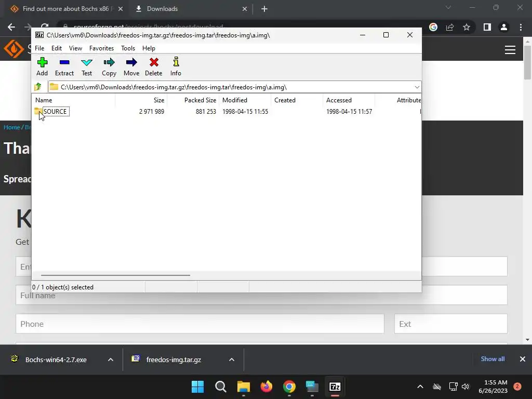Close the Downloads browser tab

click(245, 9)
